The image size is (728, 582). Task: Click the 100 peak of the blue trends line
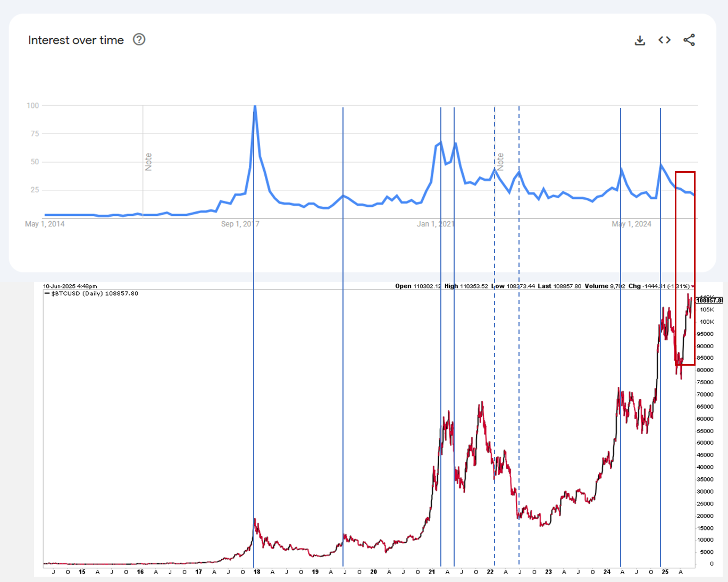(x=255, y=107)
